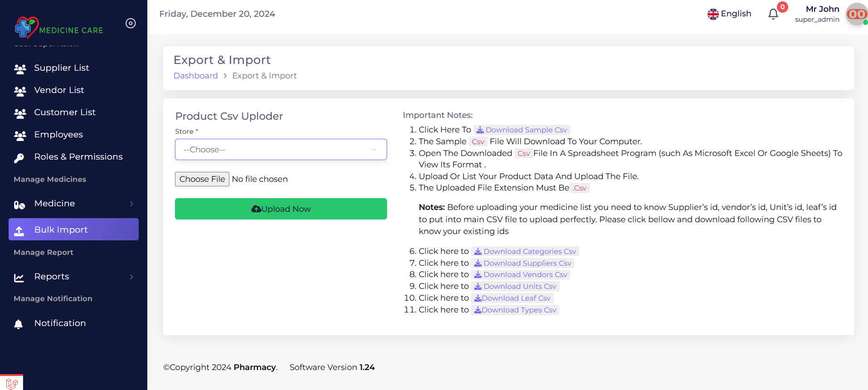
Task: Click the Choose File button
Action: click(x=202, y=179)
